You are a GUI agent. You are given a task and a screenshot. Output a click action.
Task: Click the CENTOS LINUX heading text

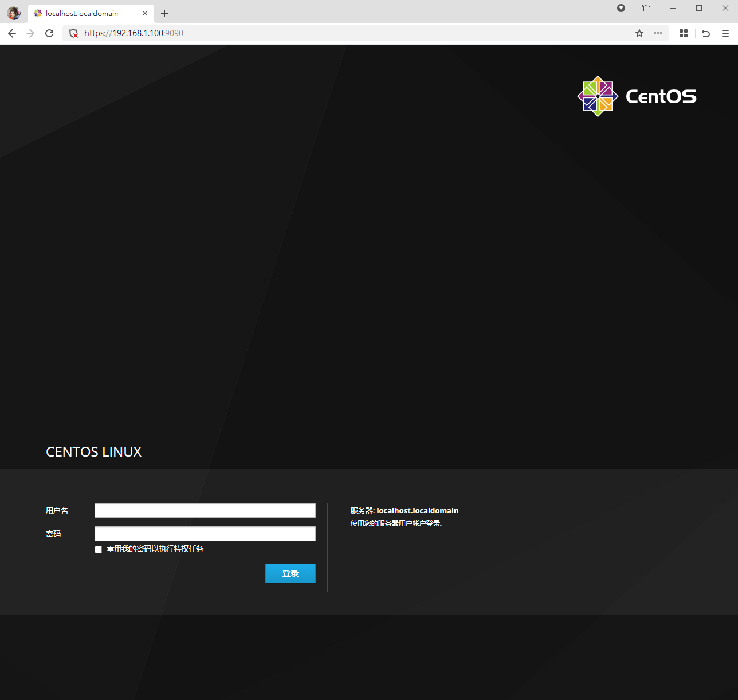(94, 452)
